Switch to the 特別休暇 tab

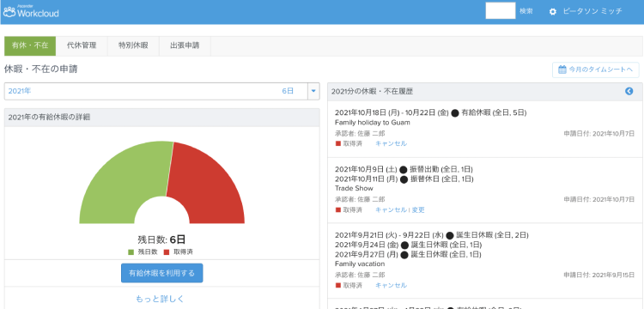133,45
